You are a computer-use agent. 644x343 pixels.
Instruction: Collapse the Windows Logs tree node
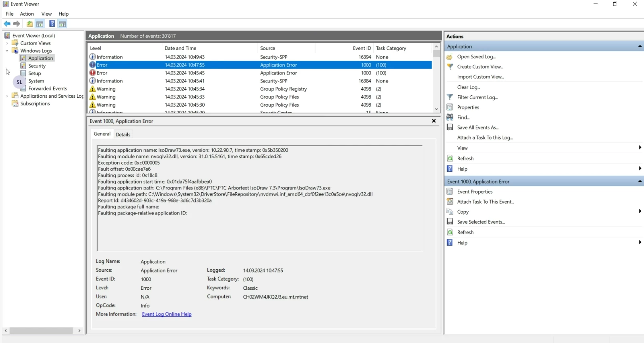(7, 51)
